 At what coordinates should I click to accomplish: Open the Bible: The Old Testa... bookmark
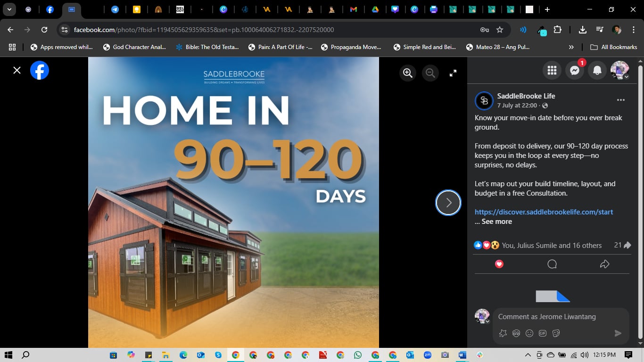[207, 47]
